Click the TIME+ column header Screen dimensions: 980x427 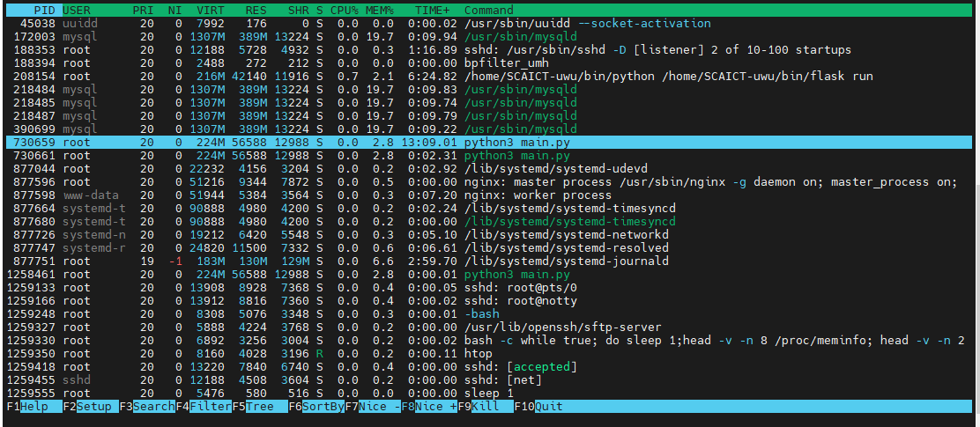[433, 10]
